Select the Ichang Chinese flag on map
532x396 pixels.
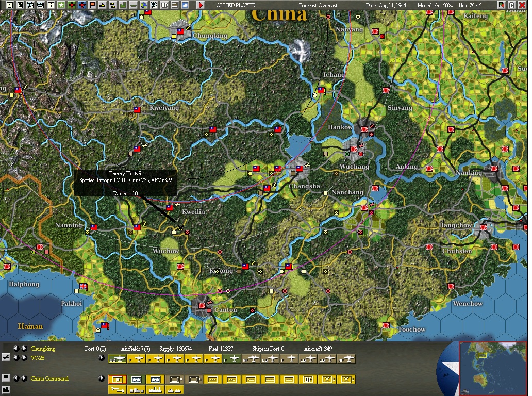coord(321,90)
